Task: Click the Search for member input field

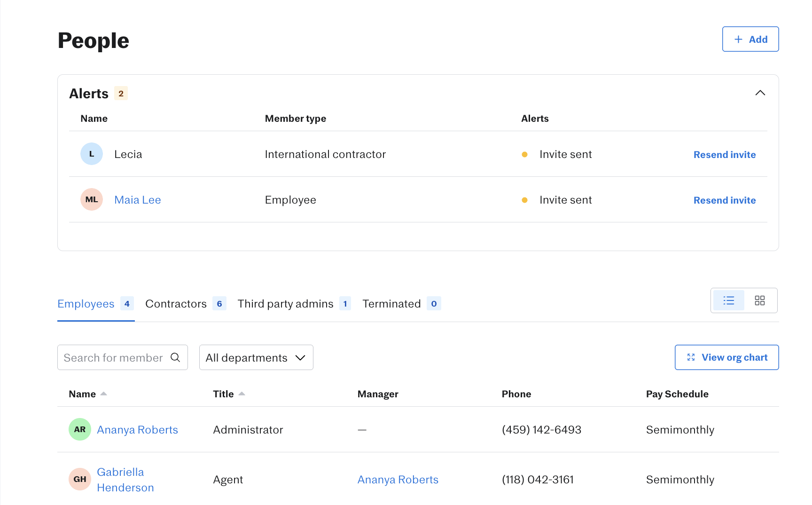Action: tap(113, 357)
